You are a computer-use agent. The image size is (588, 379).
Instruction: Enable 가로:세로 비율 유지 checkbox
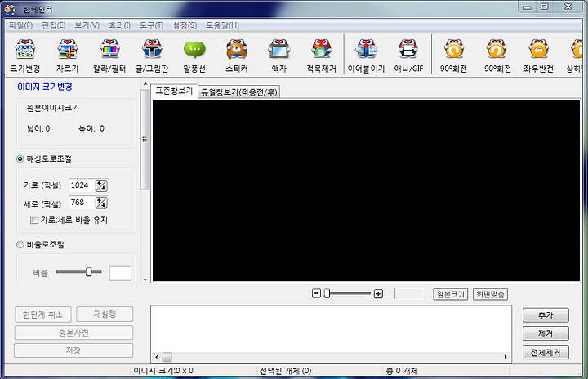[x=34, y=220]
